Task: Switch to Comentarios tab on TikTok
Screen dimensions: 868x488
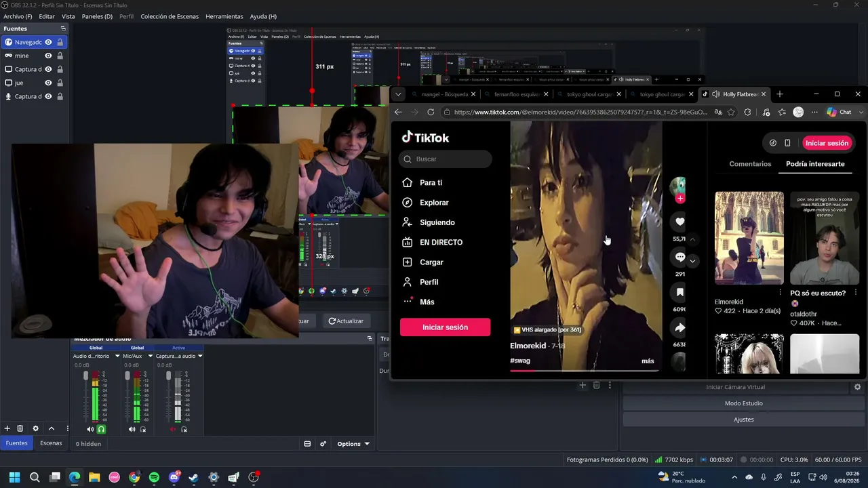Action: pyautogui.click(x=750, y=164)
